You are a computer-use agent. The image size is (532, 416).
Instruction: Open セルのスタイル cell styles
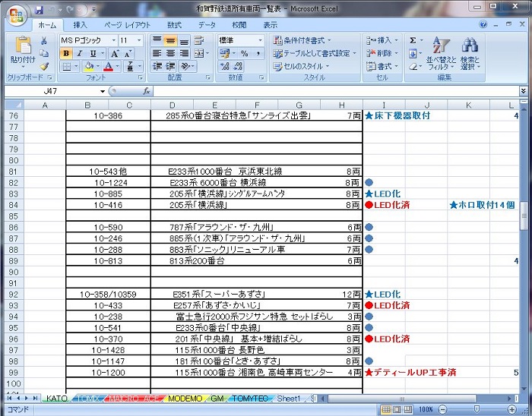301,66
